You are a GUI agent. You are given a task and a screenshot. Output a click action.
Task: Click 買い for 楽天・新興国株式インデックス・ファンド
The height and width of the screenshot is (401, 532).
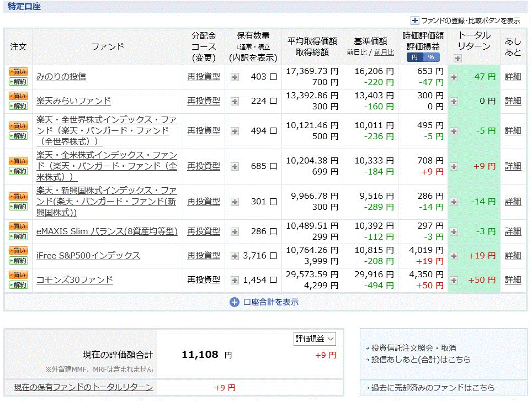(18, 197)
